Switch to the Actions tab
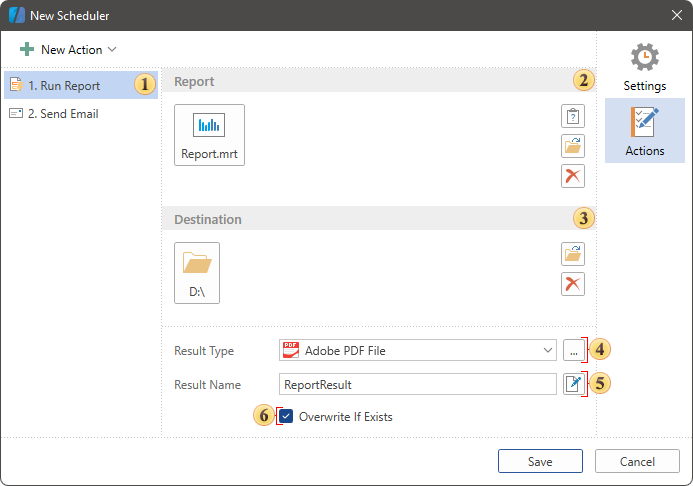693x486 pixels. (x=644, y=131)
